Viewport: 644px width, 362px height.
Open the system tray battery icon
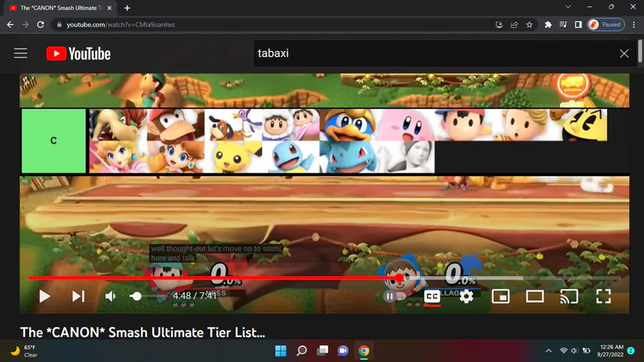586,351
